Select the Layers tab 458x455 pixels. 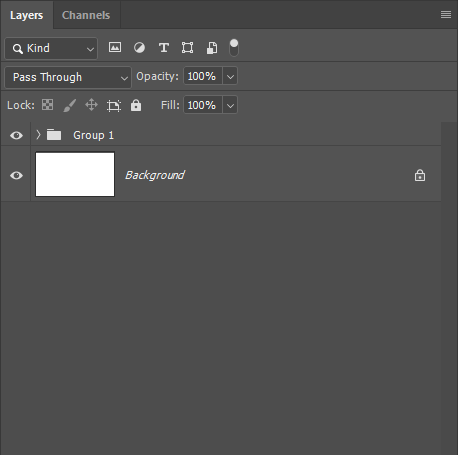click(27, 15)
